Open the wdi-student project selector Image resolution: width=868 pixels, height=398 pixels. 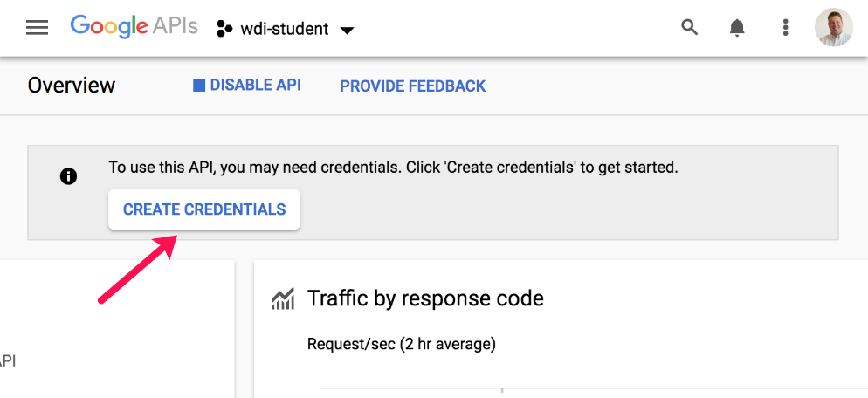285,29
